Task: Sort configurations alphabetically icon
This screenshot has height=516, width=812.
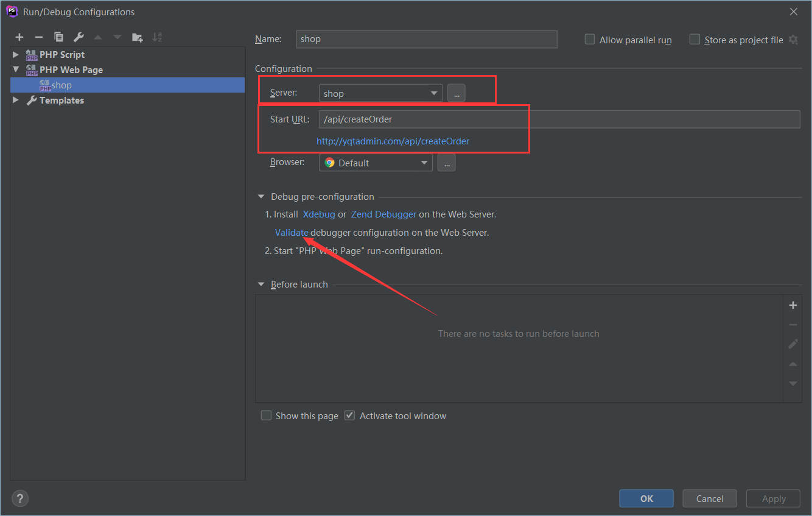Action: 157,37
